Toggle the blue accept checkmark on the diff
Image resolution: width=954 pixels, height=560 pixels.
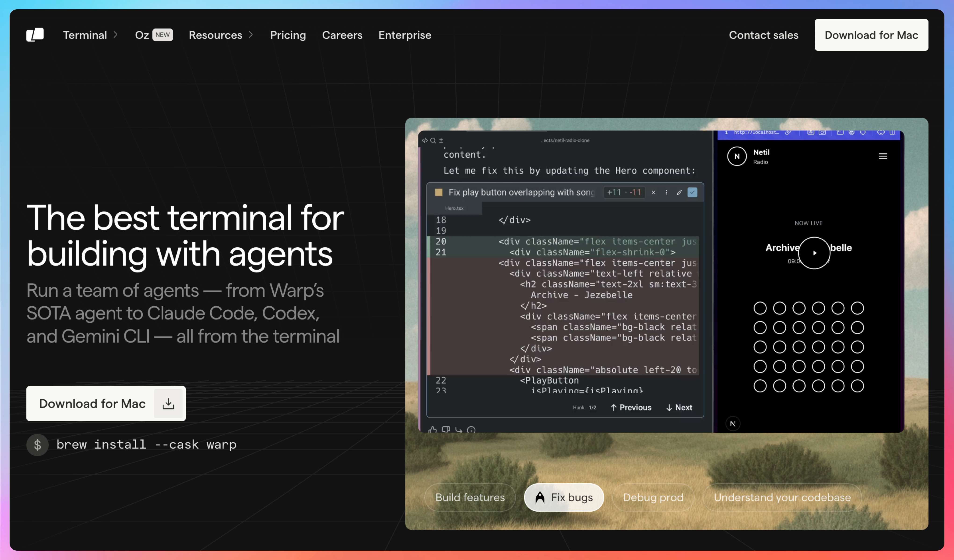692,192
